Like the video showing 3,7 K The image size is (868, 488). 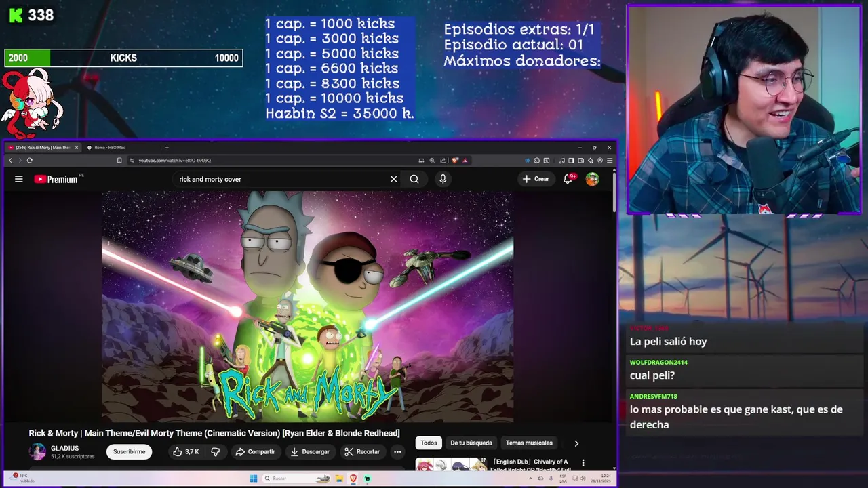(186, 451)
